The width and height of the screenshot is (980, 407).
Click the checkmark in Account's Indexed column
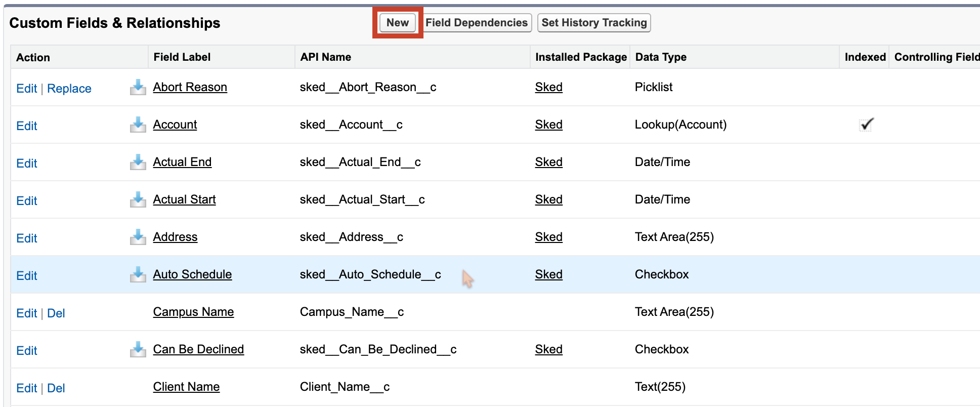coord(866,124)
